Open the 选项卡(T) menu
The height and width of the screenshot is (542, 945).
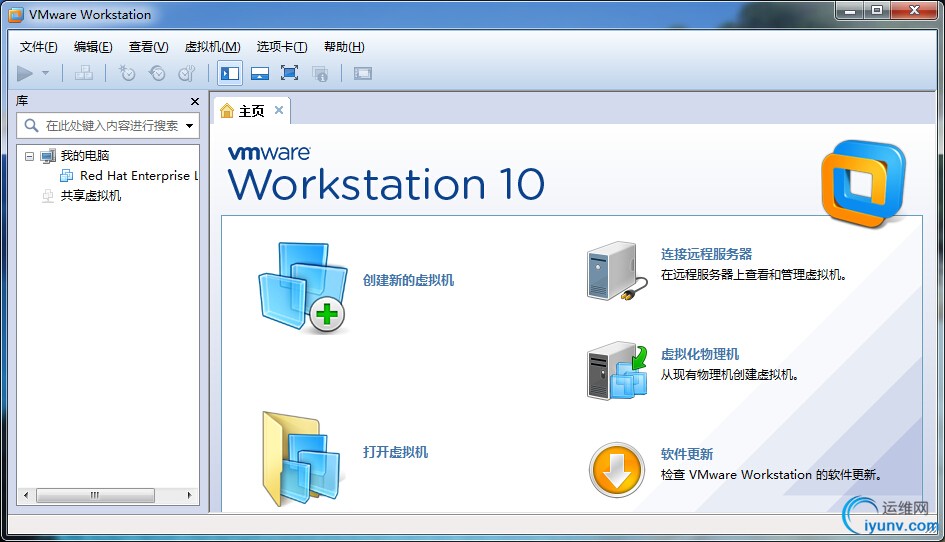[x=282, y=47]
